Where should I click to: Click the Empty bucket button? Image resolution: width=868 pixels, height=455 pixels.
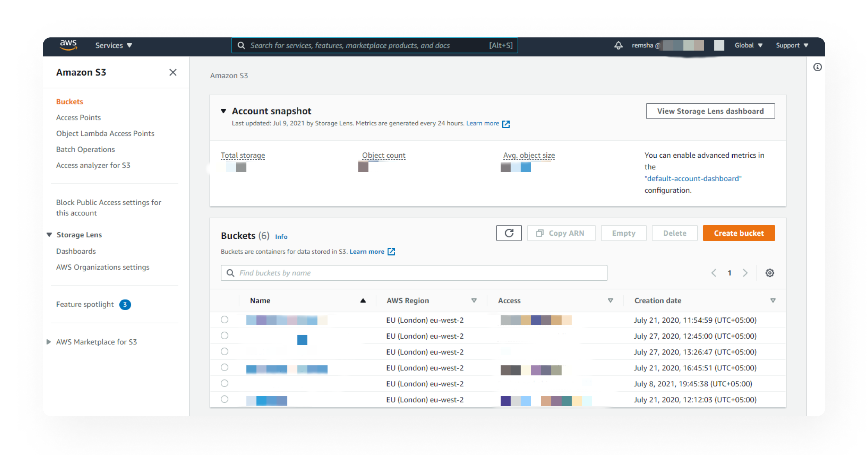click(x=624, y=233)
